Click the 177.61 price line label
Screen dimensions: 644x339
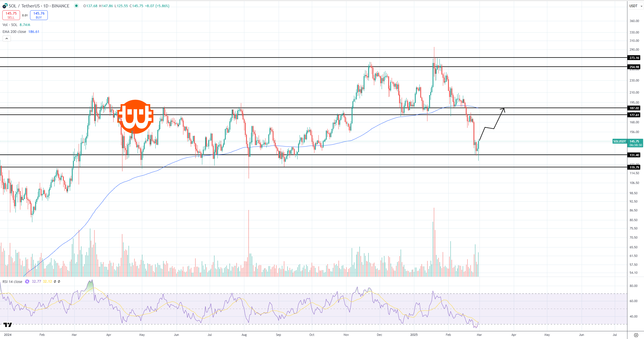634,115
